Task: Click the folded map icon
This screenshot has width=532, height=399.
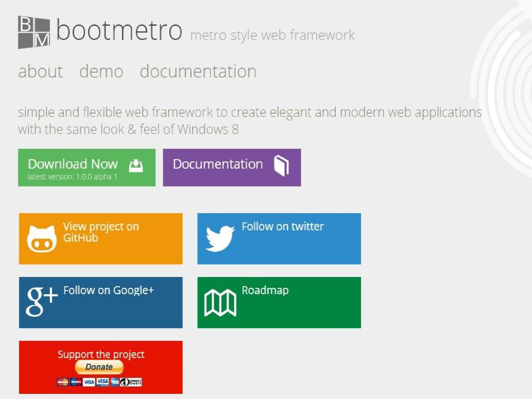Action: 220,303
